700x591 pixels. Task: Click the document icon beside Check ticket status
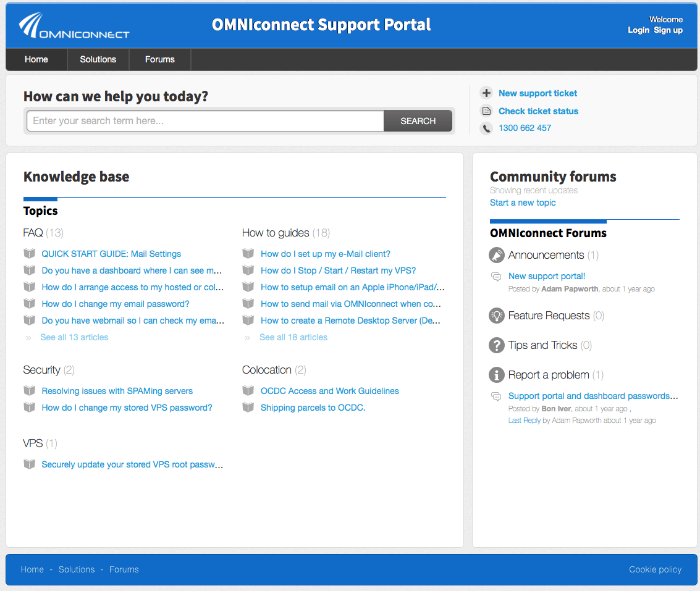point(486,111)
